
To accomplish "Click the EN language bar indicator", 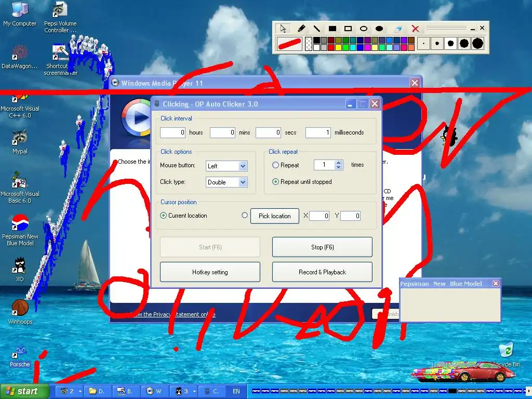I will [x=236, y=391].
